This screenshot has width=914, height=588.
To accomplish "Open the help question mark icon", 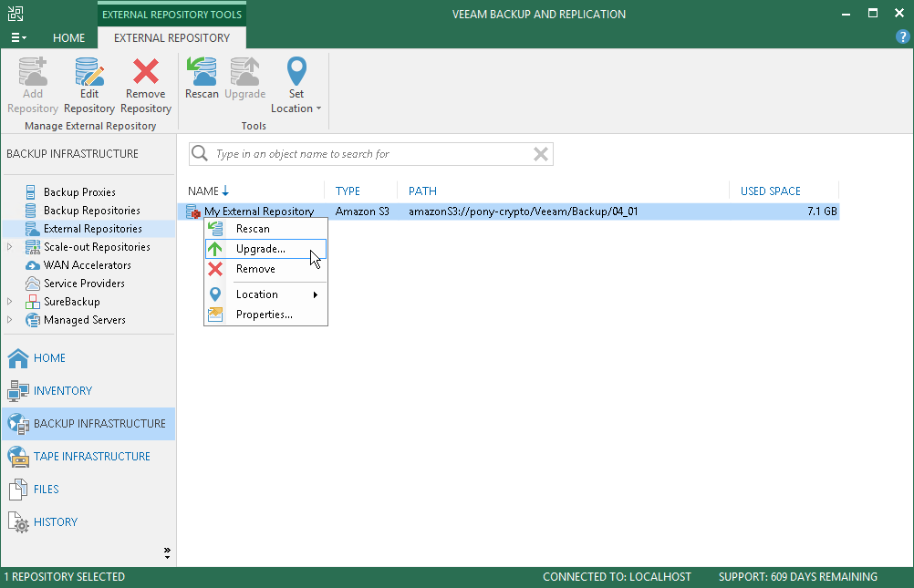I will (902, 37).
